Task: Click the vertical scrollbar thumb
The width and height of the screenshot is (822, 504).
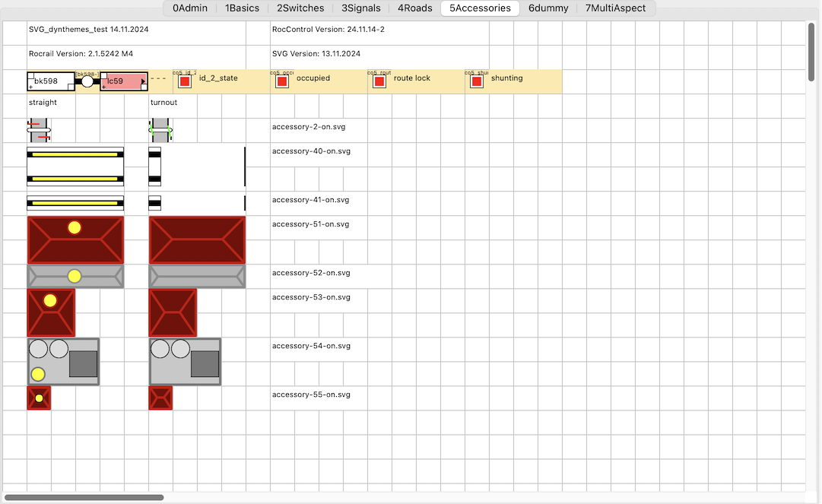Action: [811, 52]
